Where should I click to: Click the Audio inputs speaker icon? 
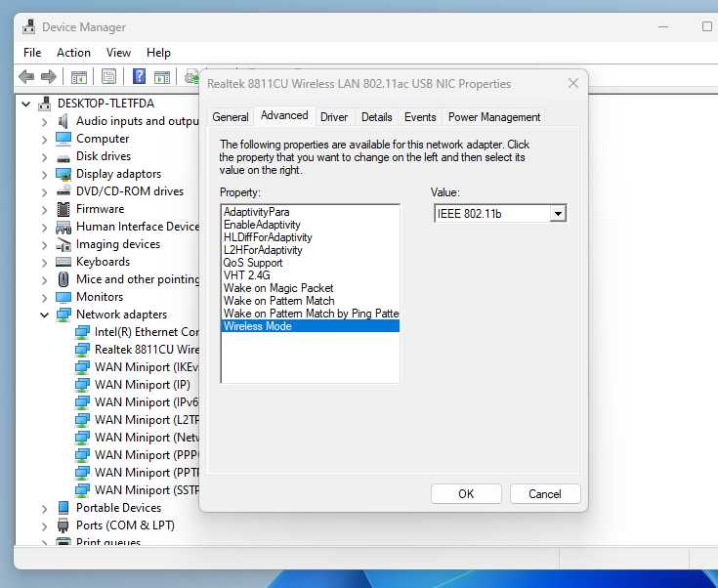pos(63,121)
